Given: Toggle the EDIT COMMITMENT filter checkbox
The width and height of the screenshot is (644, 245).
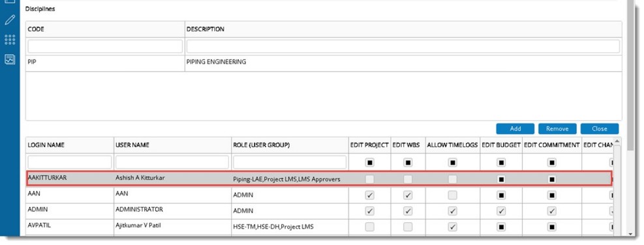Looking at the screenshot, I should click(x=551, y=163).
